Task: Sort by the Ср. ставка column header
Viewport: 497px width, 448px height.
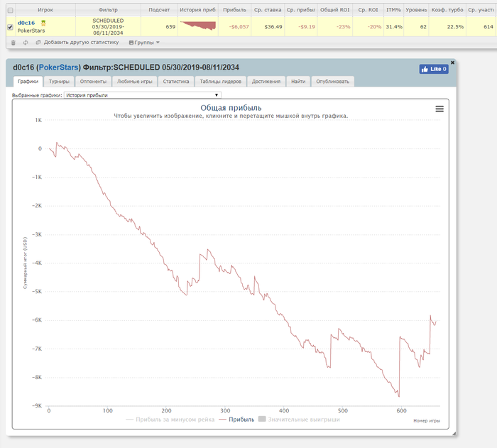Action: (x=268, y=10)
